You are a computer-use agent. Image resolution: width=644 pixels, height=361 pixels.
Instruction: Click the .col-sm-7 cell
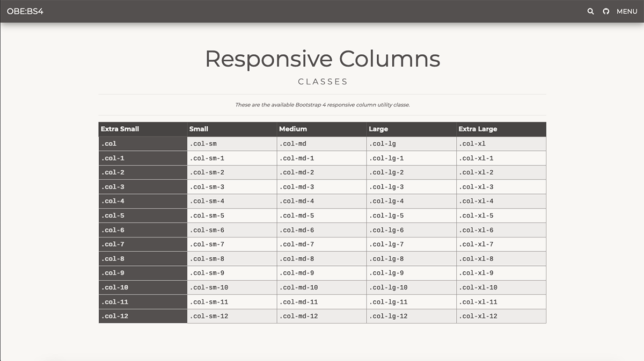[x=232, y=244]
